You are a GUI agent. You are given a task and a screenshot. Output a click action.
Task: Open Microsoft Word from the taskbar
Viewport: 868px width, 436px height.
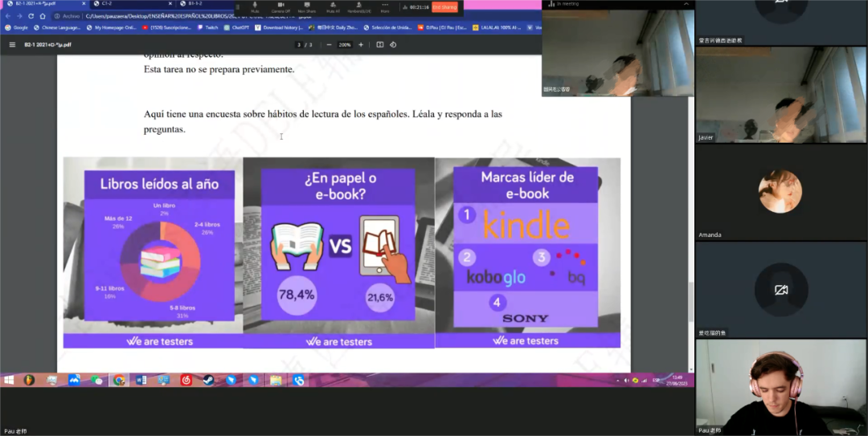pos(141,380)
